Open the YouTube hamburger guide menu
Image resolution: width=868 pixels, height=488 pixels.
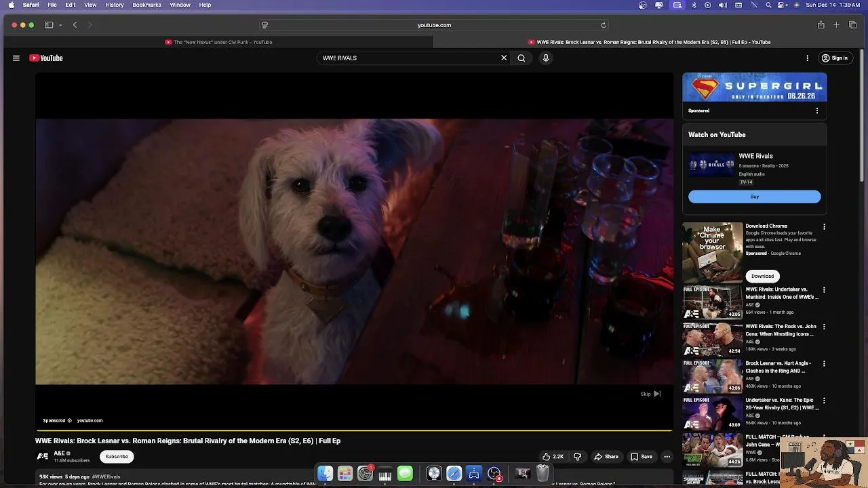[x=16, y=58]
